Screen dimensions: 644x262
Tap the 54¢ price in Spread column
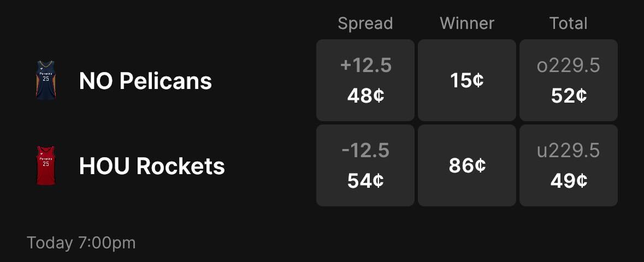(365, 181)
